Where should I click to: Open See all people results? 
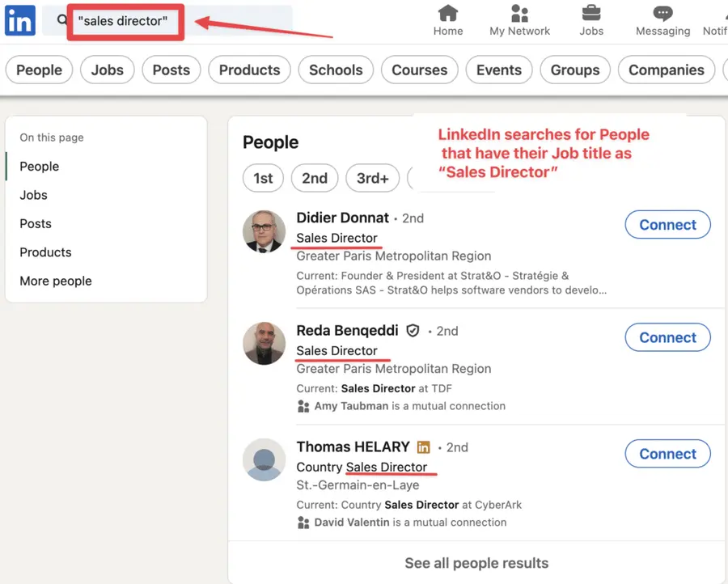tap(476, 563)
